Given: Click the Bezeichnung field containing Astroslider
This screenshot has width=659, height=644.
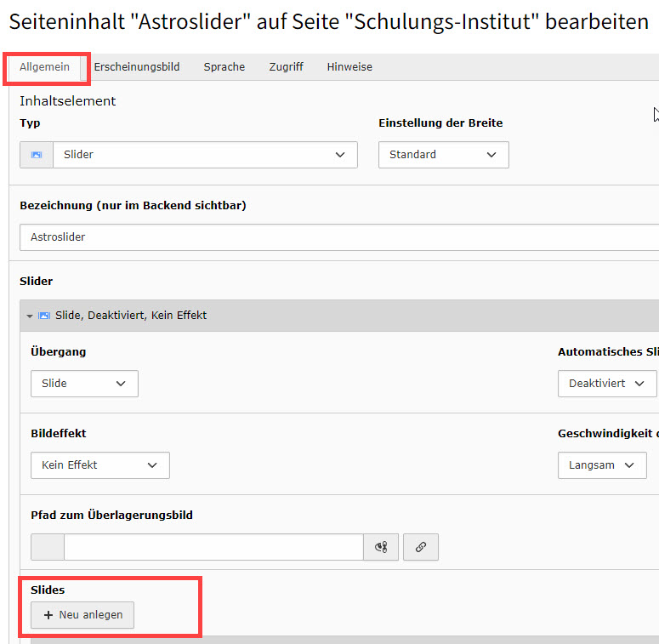Looking at the screenshot, I should click(340, 237).
